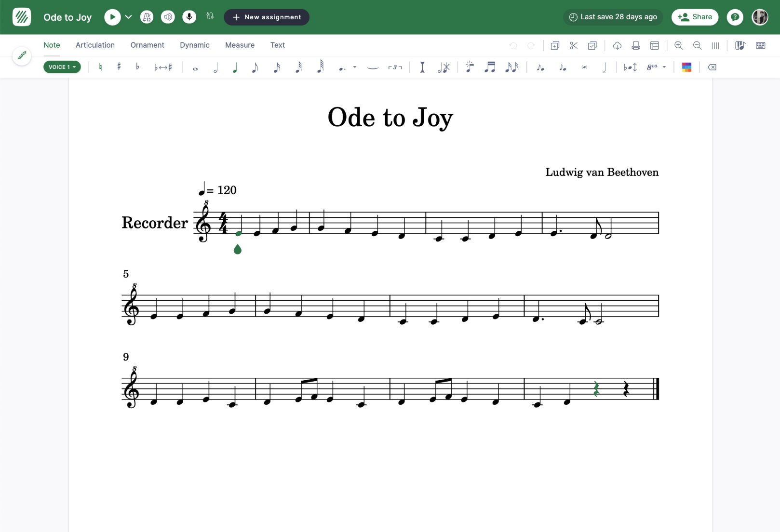The height and width of the screenshot is (532, 780).
Task: Toggle the metronome
Action: (x=147, y=17)
